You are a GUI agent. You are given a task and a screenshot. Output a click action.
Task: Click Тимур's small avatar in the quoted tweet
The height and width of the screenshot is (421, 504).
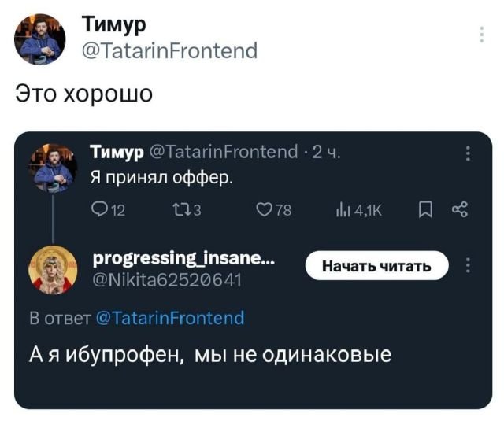pyautogui.click(x=53, y=168)
